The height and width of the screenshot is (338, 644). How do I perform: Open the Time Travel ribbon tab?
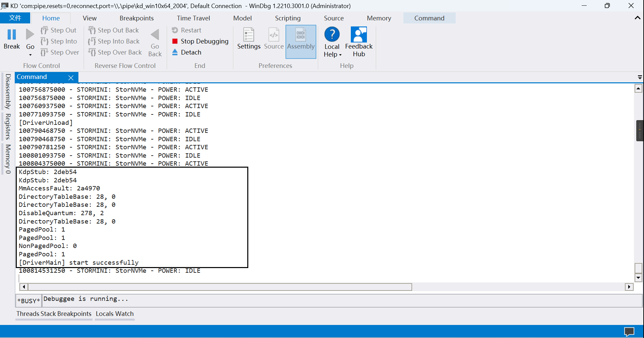pyautogui.click(x=193, y=18)
